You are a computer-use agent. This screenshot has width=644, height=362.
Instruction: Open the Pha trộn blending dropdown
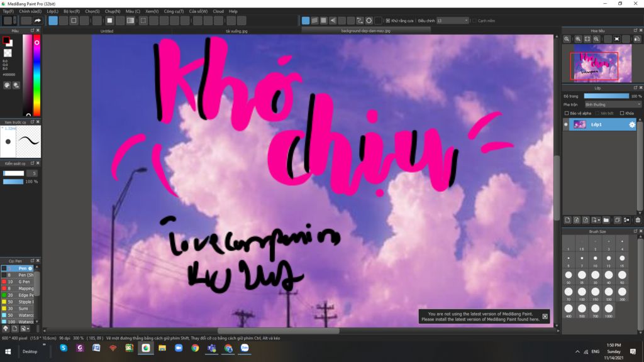coord(613,105)
